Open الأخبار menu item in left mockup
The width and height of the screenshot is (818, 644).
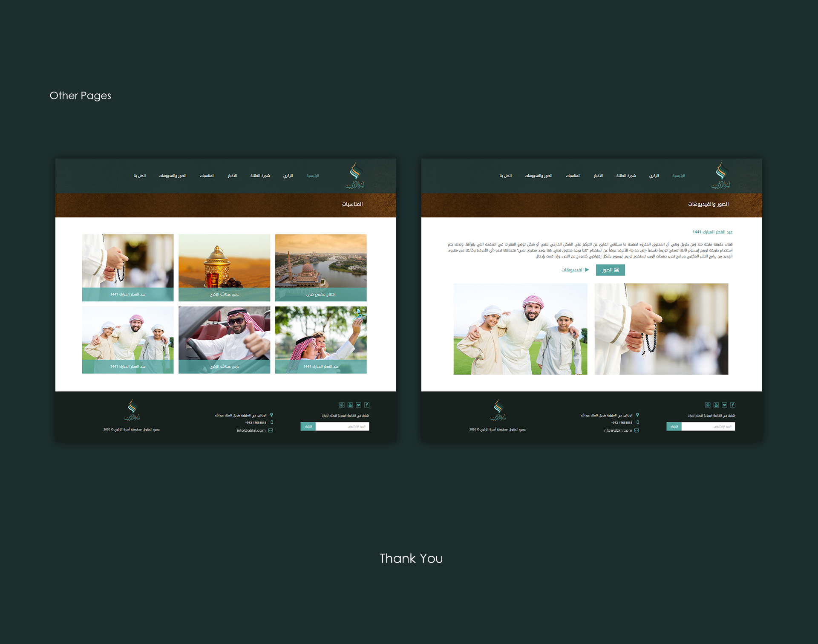(232, 176)
